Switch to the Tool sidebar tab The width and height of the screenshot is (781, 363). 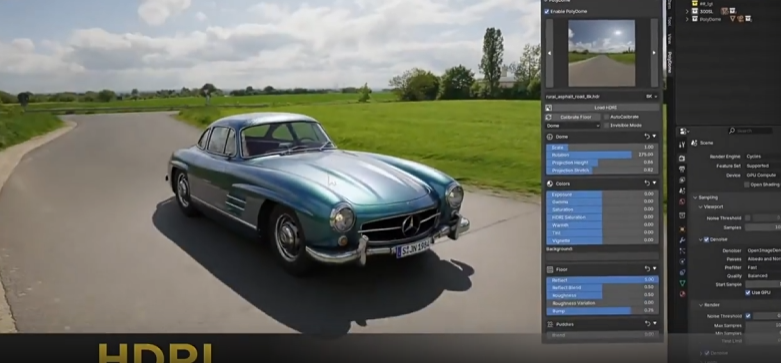click(x=670, y=21)
